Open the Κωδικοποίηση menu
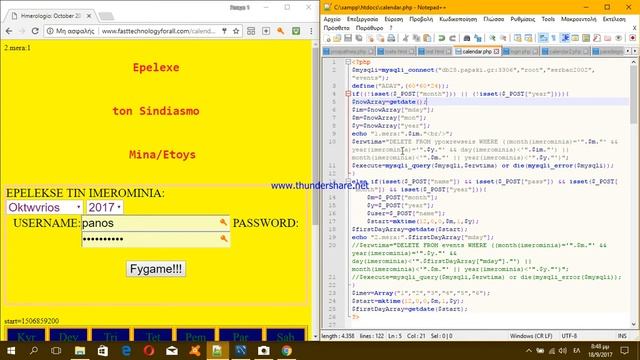The height and width of the screenshot is (360, 640). tap(458, 19)
